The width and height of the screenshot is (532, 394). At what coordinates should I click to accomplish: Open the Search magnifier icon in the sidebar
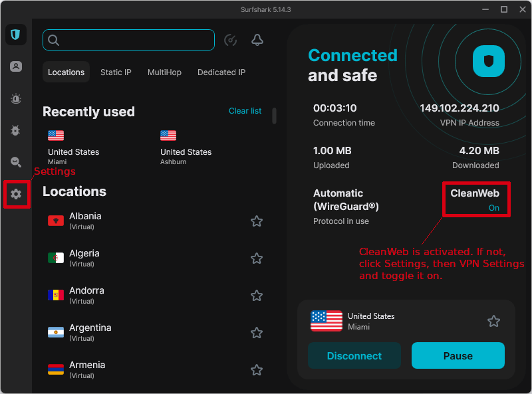15,162
